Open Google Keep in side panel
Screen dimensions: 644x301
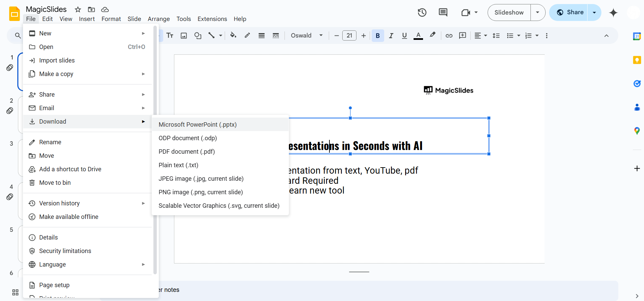pyautogui.click(x=637, y=60)
